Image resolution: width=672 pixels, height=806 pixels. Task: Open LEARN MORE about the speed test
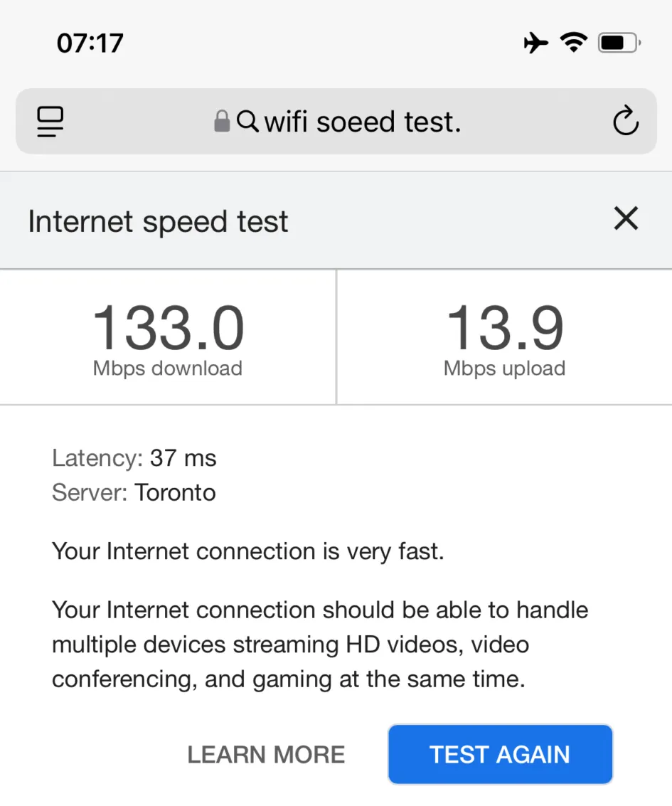(266, 754)
